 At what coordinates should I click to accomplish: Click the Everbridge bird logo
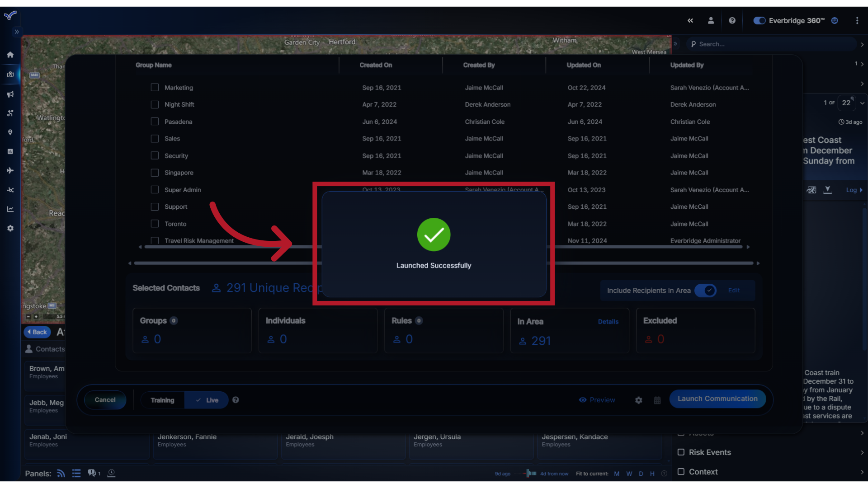[10, 16]
